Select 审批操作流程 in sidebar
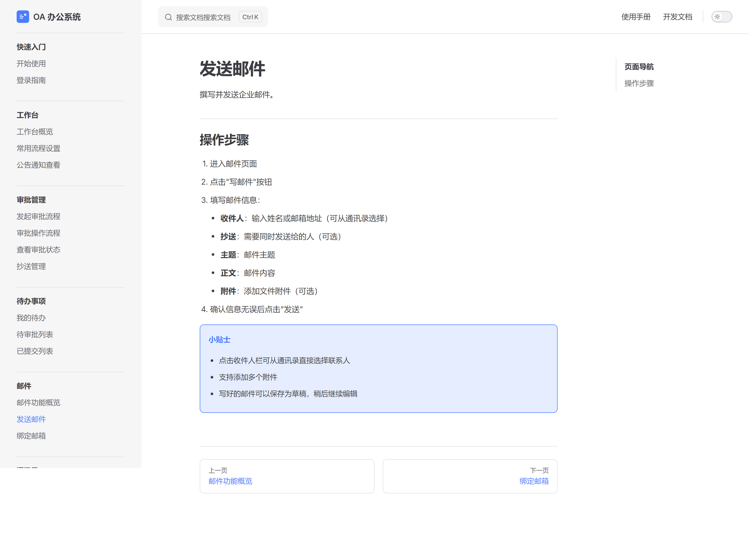Screen dimensions: 749x560 pyautogui.click(x=38, y=233)
